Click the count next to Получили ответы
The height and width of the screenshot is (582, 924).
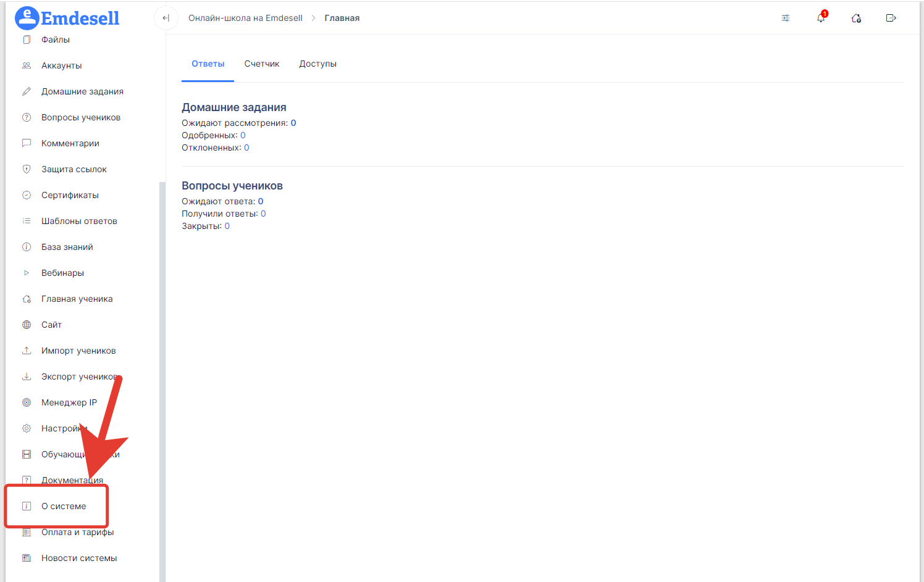[x=263, y=214]
